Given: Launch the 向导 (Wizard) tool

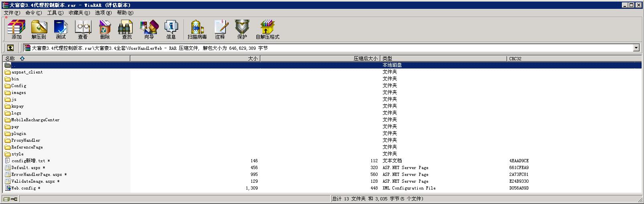Looking at the screenshot, I should pyautogui.click(x=149, y=29).
